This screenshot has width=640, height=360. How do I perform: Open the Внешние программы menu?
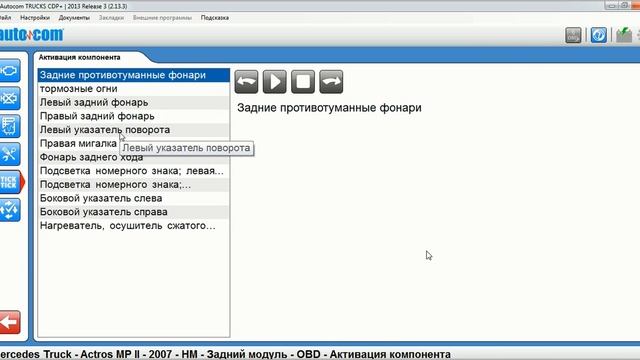[x=162, y=18]
